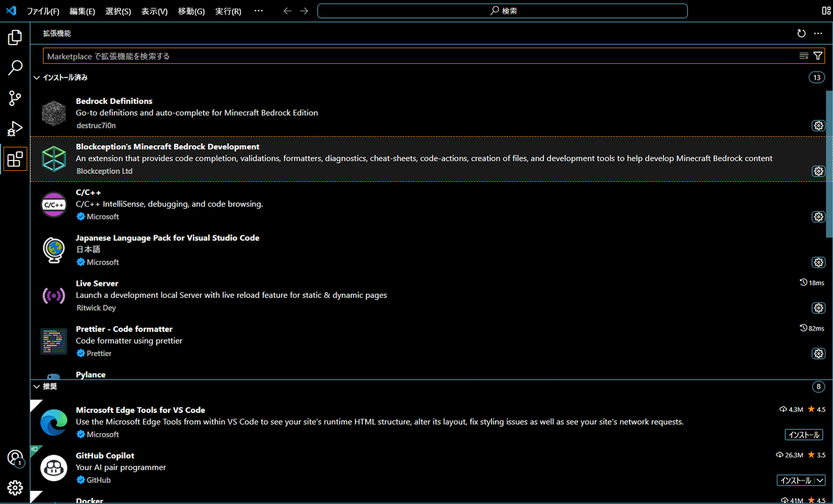Screen dimensions: 833x504
Task: Open the 編集(E) menu
Action: click(x=82, y=11)
